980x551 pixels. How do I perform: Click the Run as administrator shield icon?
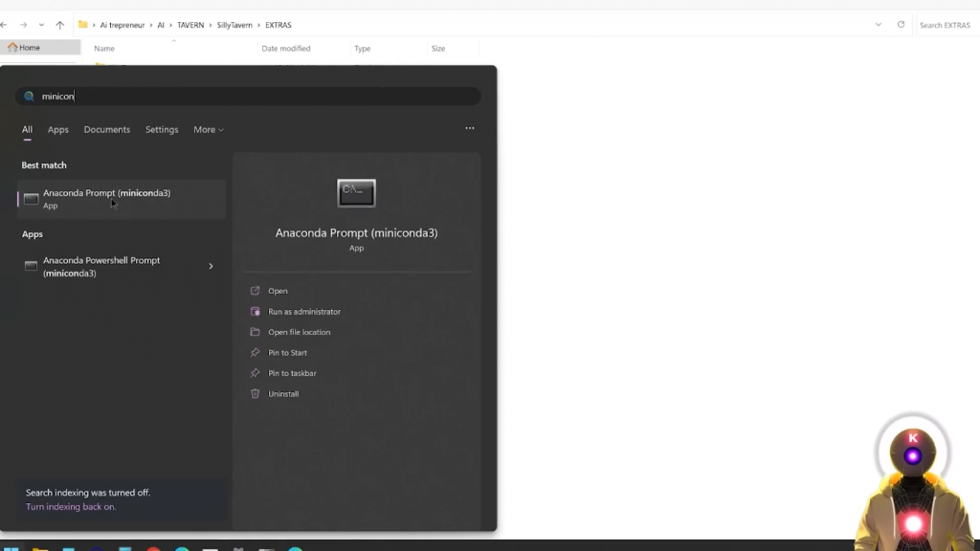coord(255,311)
